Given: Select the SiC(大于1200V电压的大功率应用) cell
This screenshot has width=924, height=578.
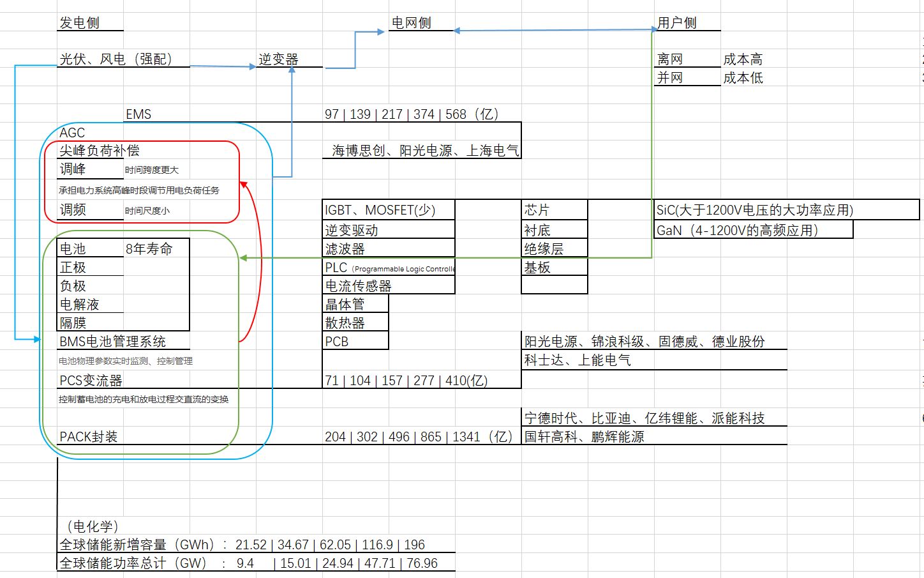Looking at the screenshot, I should (x=755, y=210).
